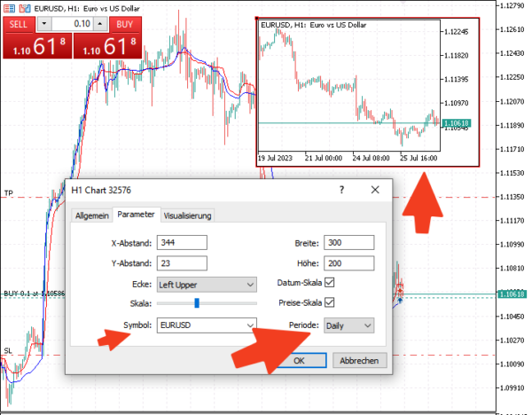Click the 1.10618 current price tag on main scale

512,294
